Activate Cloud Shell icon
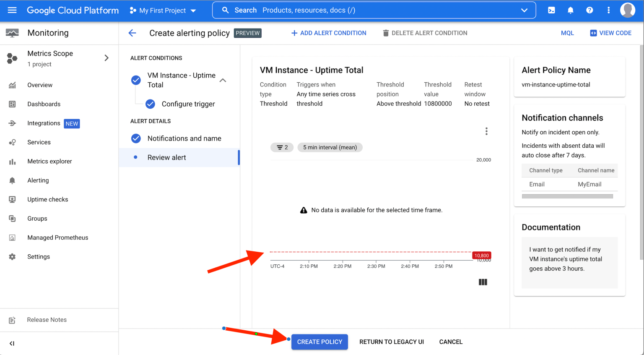The height and width of the screenshot is (355, 644). pyautogui.click(x=551, y=10)
